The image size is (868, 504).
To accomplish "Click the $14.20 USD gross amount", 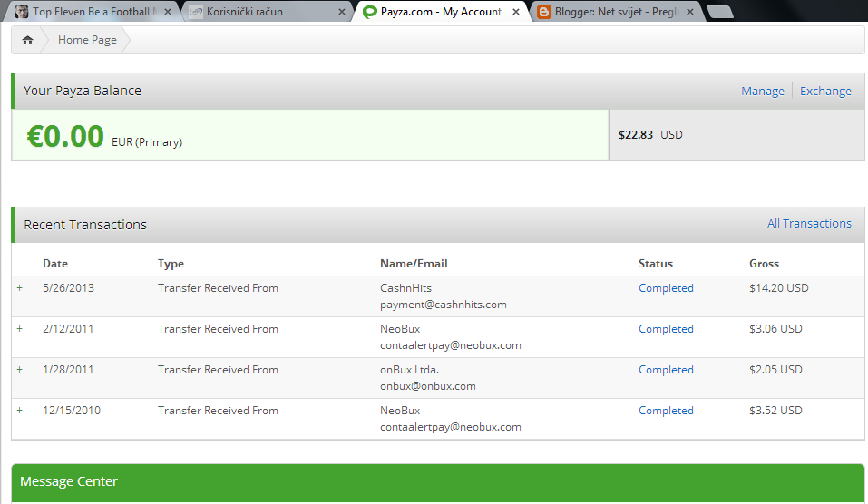I will 779,287.
